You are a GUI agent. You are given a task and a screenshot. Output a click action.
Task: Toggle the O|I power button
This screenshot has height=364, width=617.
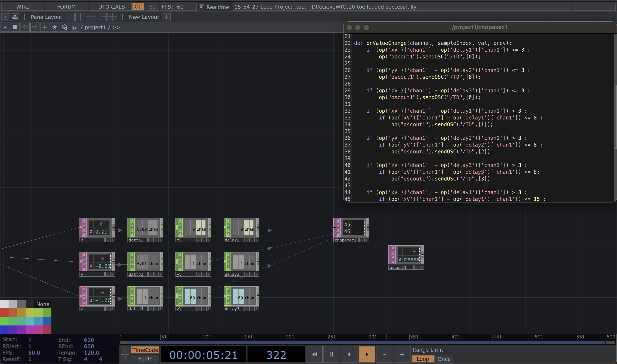pos(139,7)
